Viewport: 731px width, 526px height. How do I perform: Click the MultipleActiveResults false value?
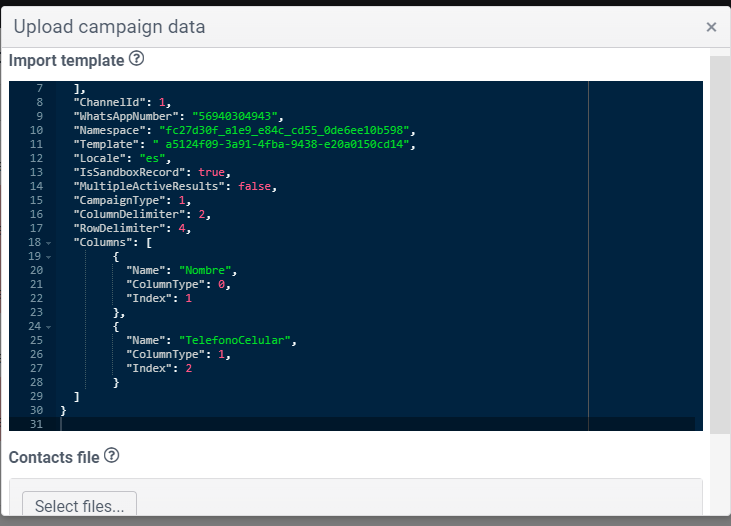[x=254, y=186]
